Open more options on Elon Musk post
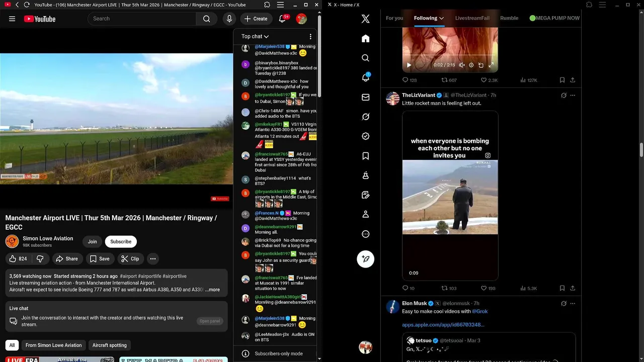The width and height of the screenshot is (644, 362). (573, 303)
